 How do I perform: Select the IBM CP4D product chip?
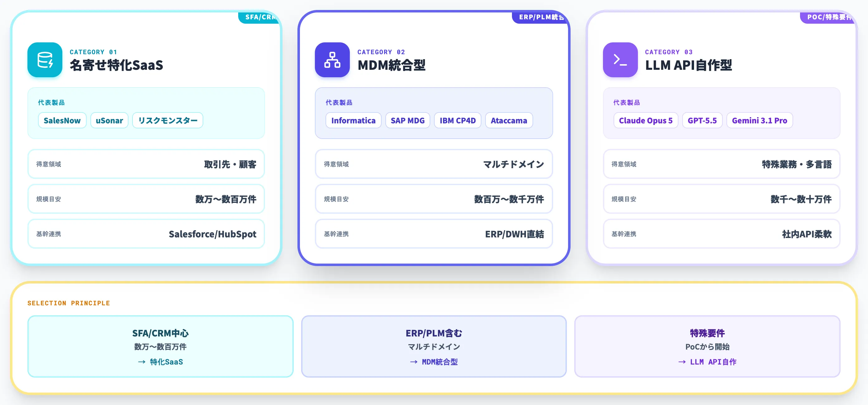tap(458, 121)
